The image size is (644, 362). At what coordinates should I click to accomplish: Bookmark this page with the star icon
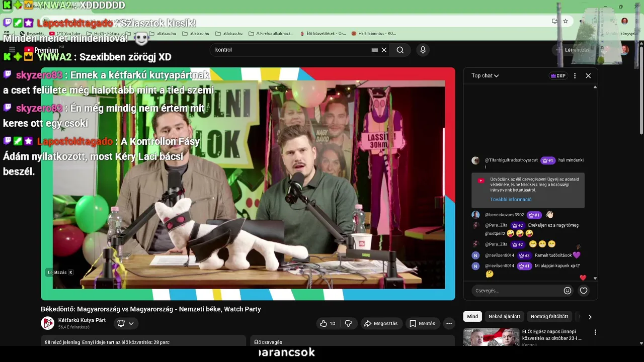click(x=566, y=21)
